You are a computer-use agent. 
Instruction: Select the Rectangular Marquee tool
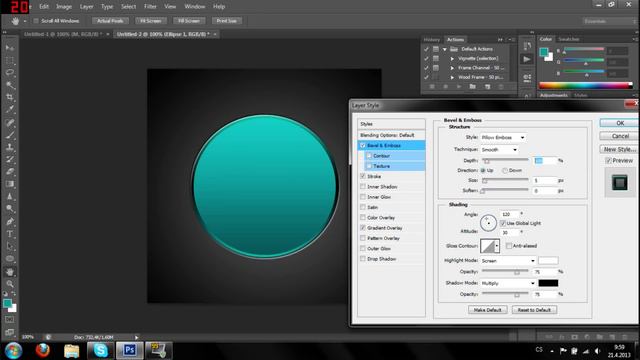(x=9, y=60)
